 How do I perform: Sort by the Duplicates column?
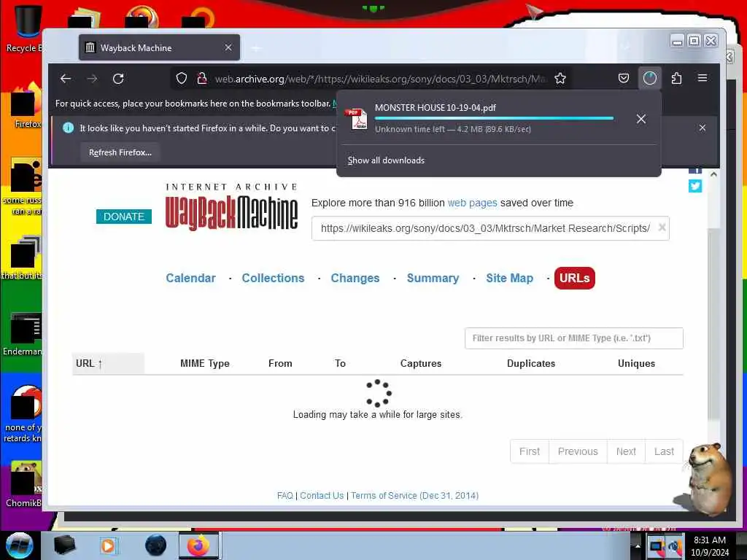[531, 363]
